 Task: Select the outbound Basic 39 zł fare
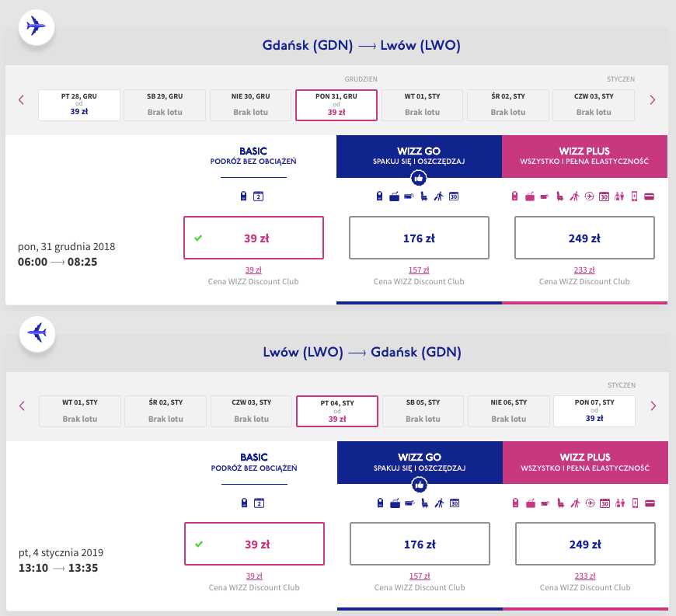[x=253, y=238]
